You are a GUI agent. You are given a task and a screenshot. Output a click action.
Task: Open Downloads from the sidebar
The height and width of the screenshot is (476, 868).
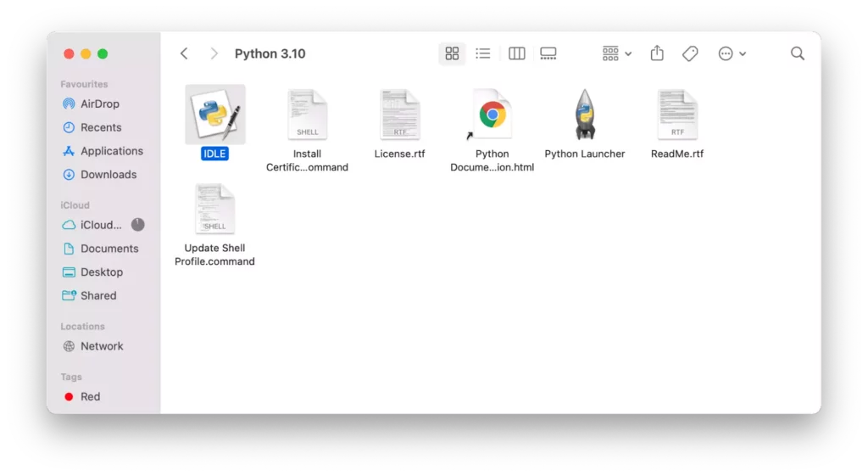point(108,175)
